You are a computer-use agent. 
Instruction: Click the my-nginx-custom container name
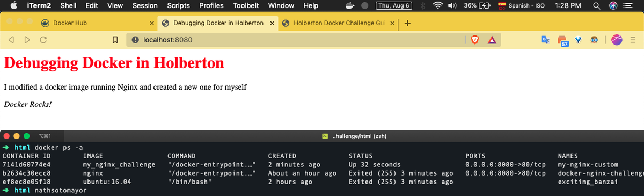pyautogui.click(x=588, y=164)
